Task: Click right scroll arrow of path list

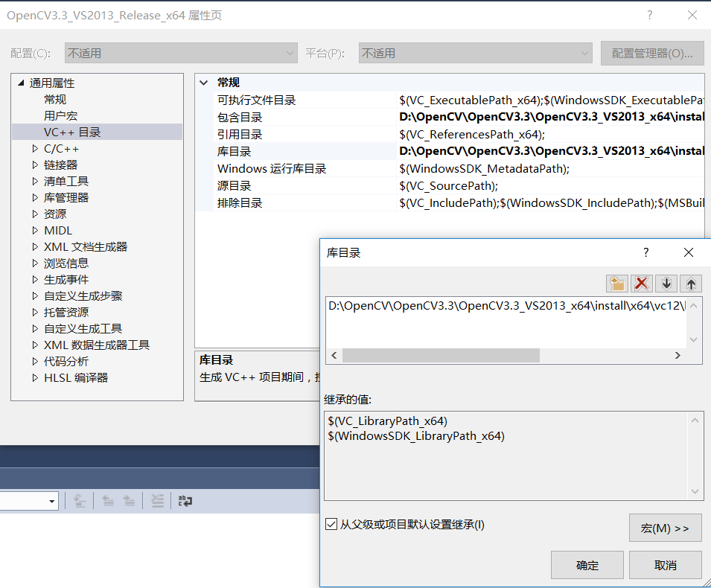Action: point(677,356)
